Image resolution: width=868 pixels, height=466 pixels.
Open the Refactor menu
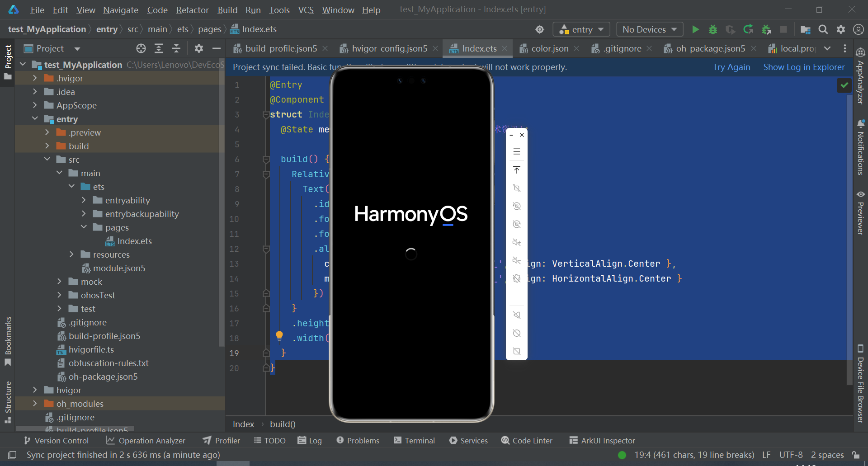(x=193, y=10)
